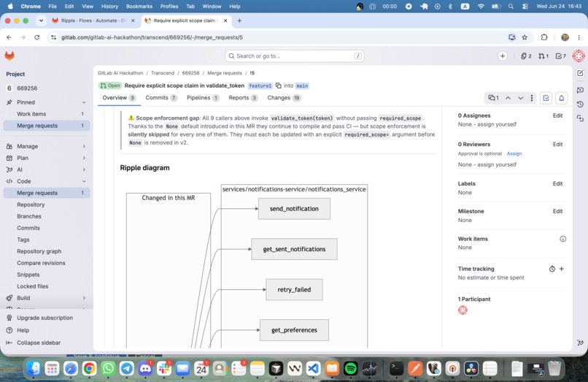Switch to the Reports tab
588x382 pixels.
[x=243, y=98]
